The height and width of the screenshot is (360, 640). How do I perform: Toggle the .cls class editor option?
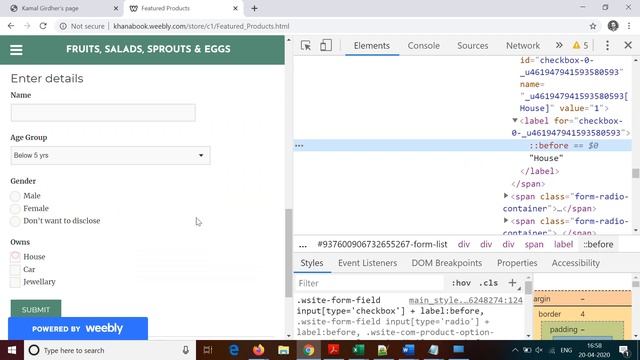point(488,283)
